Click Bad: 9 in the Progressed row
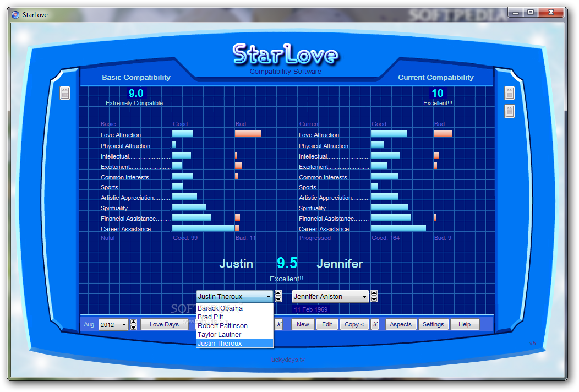Viewport: 579px width, 392px height. pos(443,238)
